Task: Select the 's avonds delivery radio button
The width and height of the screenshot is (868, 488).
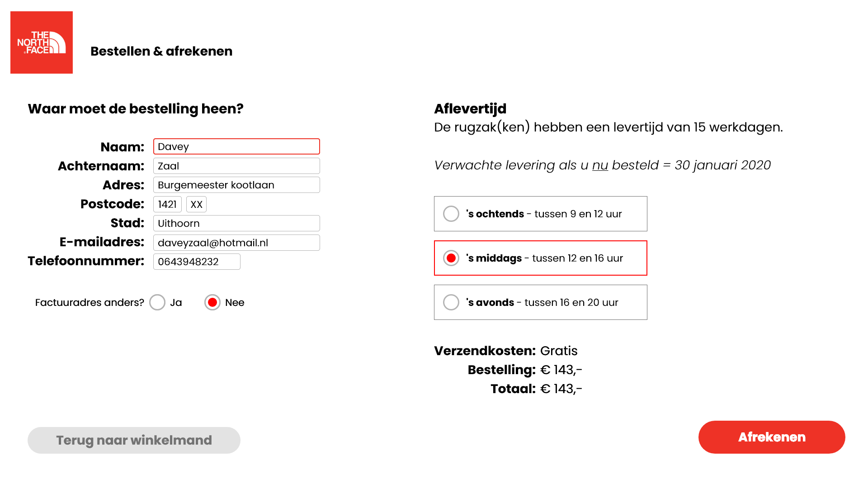Action: pos(451,302)
